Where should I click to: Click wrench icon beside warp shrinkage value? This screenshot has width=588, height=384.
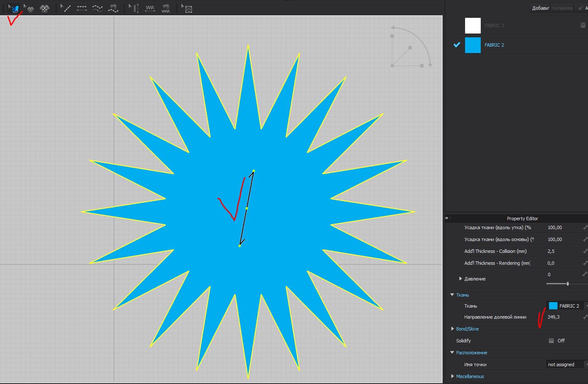[585, 239]
